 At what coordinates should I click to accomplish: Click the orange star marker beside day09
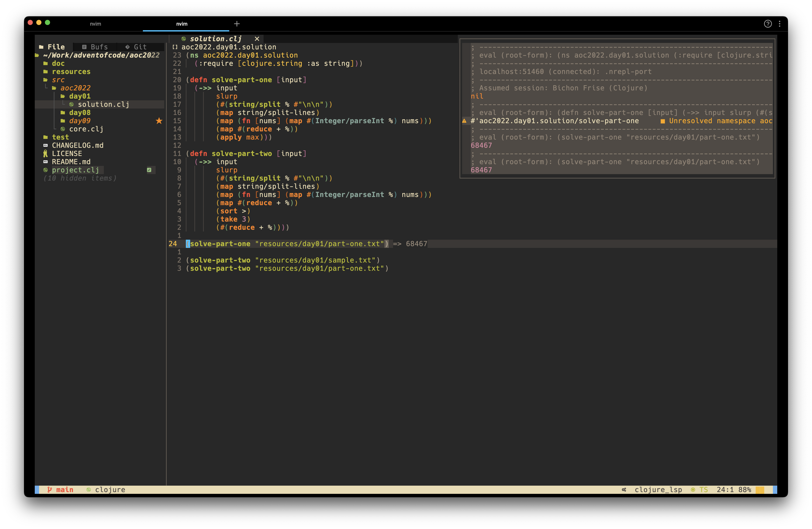[x=159, y=121]
